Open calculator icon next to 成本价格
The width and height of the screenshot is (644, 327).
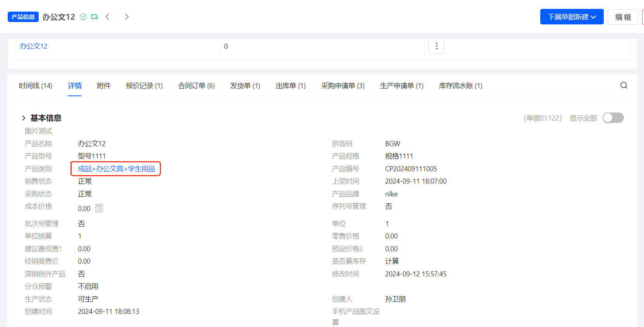point(99,208)
